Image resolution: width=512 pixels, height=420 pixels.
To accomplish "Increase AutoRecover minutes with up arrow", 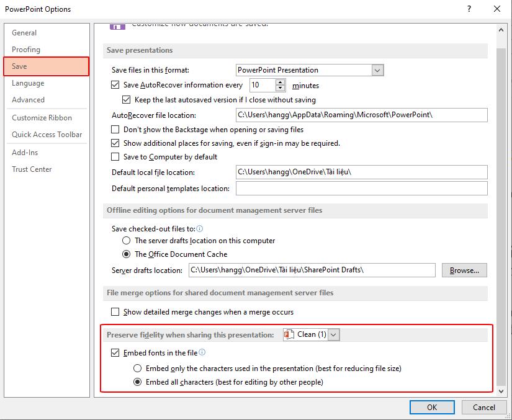I will [281, 82].
